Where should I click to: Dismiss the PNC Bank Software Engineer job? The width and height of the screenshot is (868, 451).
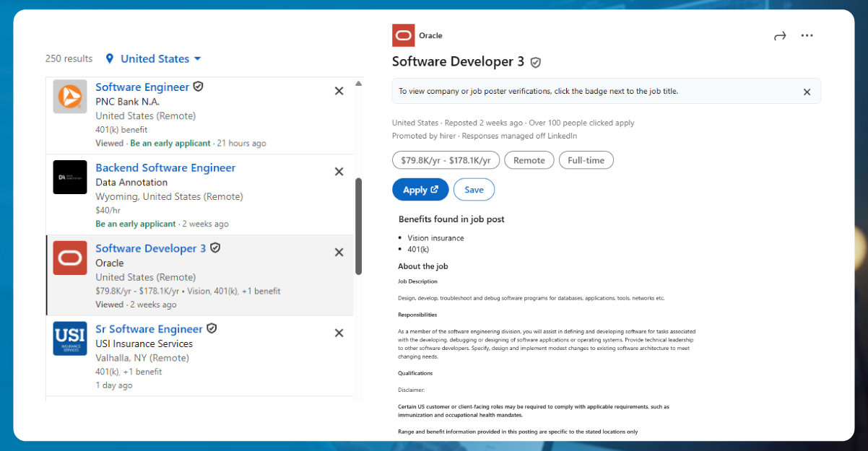coord(339,91)
